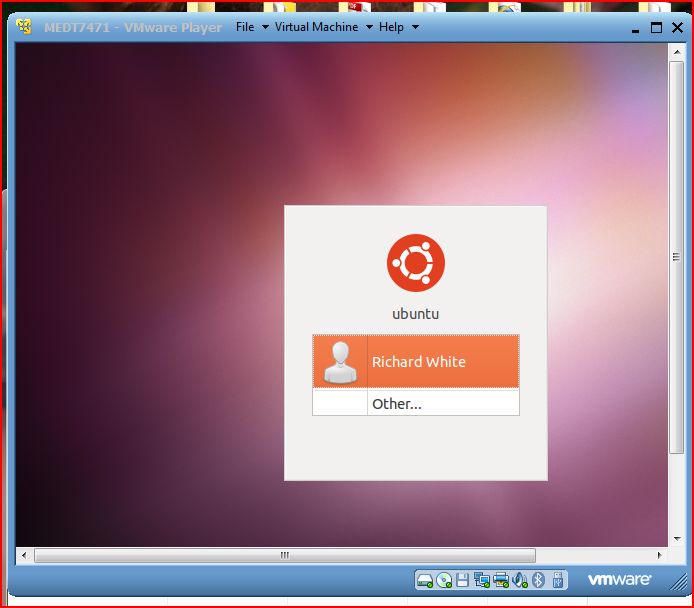Click the VMware Player title bar icon
The height and width of the screenshot is (608, 694).
pos(24,27)
